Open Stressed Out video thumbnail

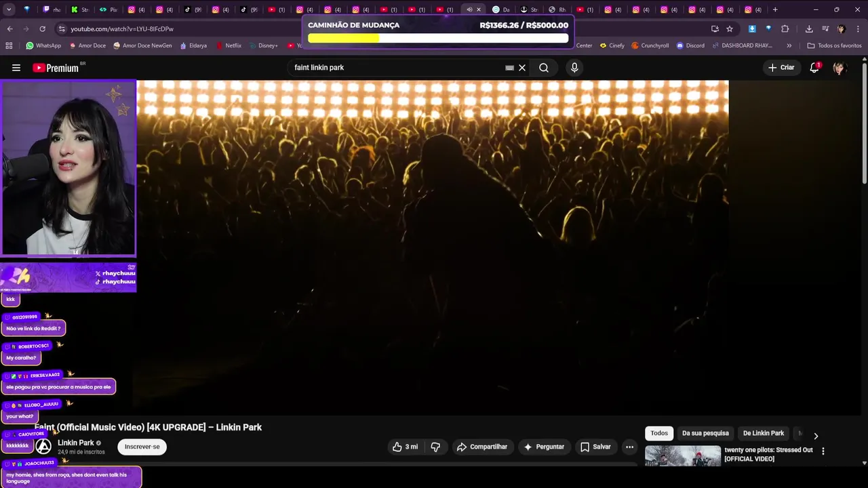tap(683, 456)
